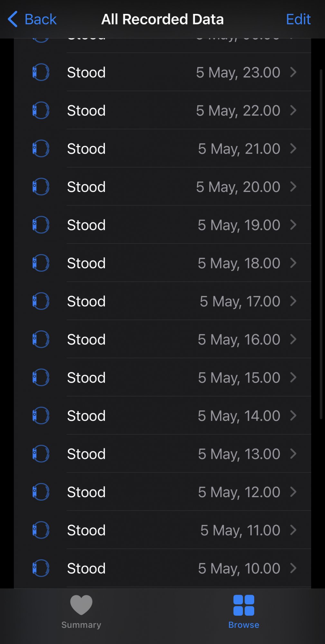
Task: Go Back to the previous screen
Action: [32, 19]
